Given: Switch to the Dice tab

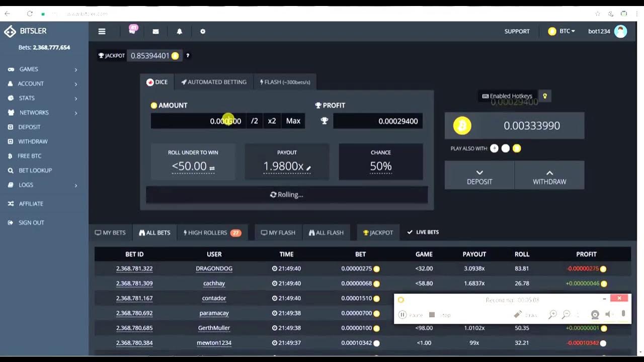Looking at the screenshot, I should 157,82.
